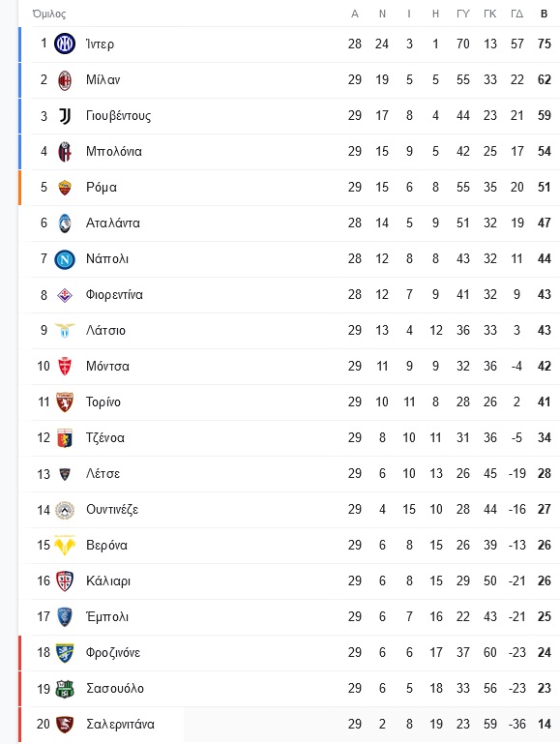560x744 pixels.
Task: Open the Μόντσα team link
Action: click(107, 367)
